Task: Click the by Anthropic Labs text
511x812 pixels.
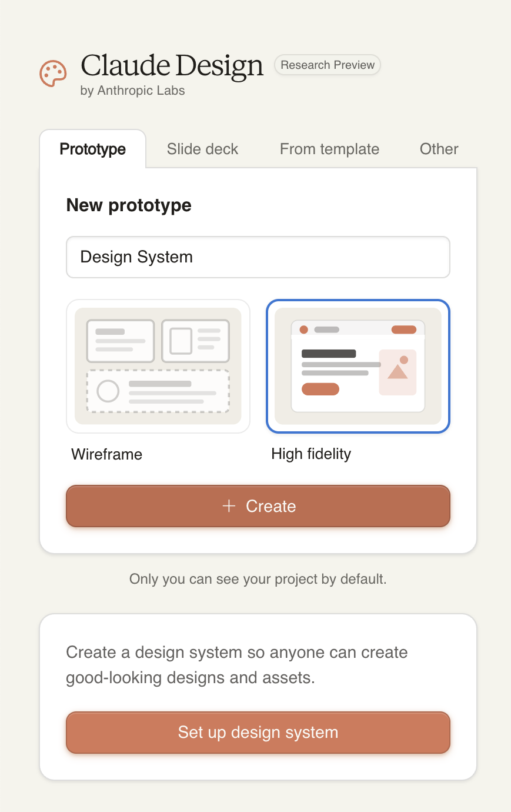Action: pyautogui.click(x=132, y=91)
